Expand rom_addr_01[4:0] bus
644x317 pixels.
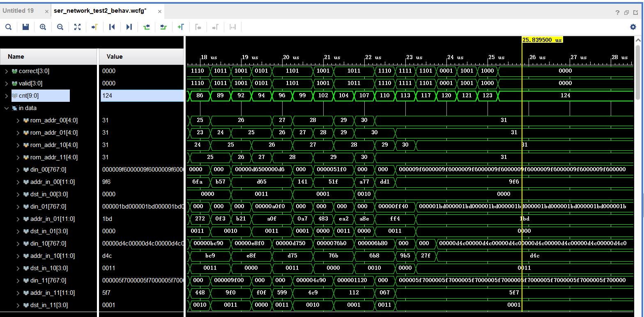coord(18,133)
